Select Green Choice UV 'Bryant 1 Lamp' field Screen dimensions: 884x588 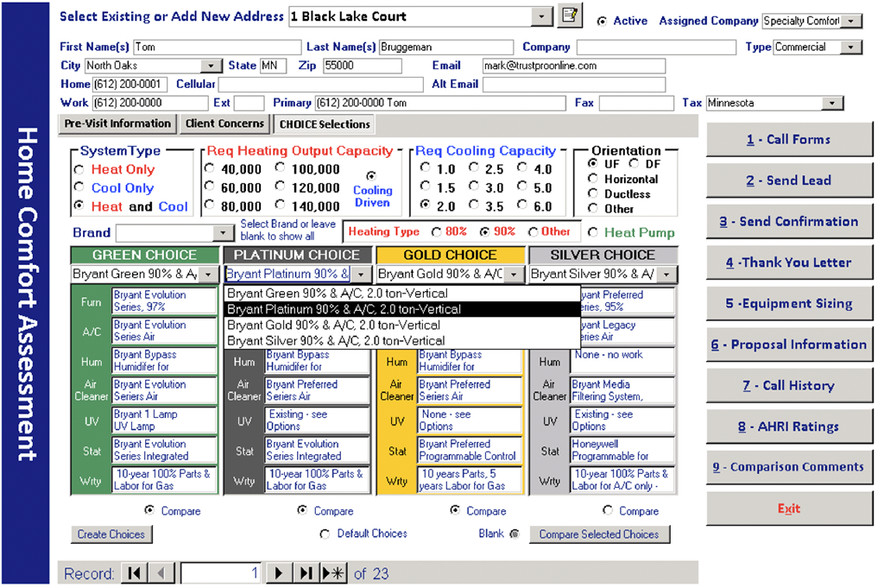click(165, 420)
